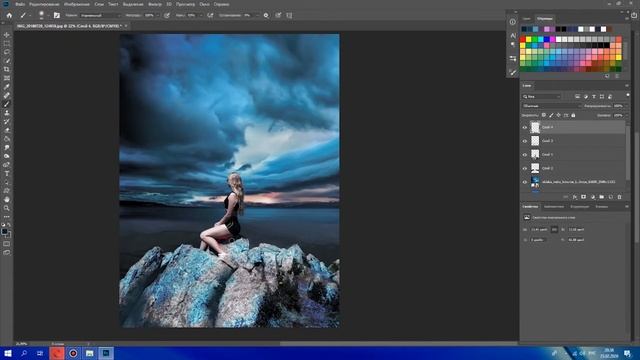
Task: Hide layer Слой 2
Action: [525, 168]
